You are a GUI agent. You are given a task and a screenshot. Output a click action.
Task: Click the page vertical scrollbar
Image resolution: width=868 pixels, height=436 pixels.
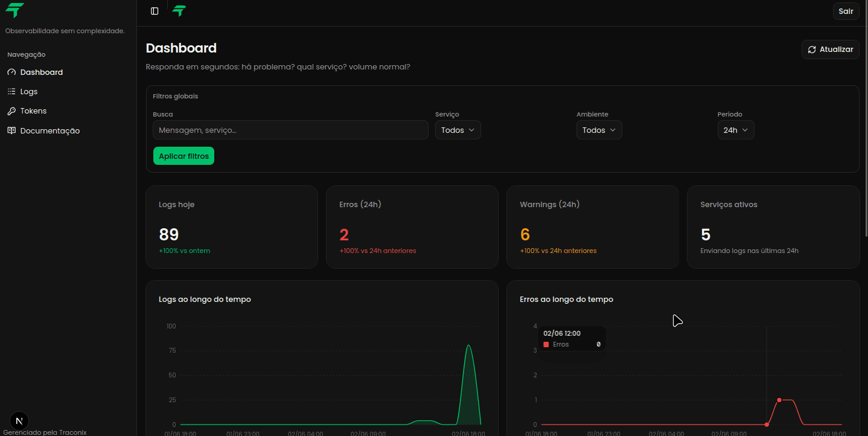(866, 118)
